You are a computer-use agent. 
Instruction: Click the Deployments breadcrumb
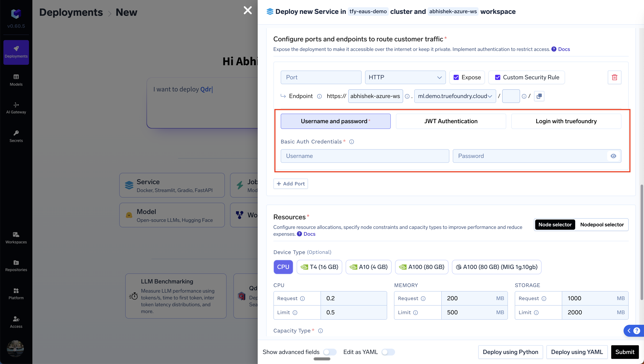point(71,12)
